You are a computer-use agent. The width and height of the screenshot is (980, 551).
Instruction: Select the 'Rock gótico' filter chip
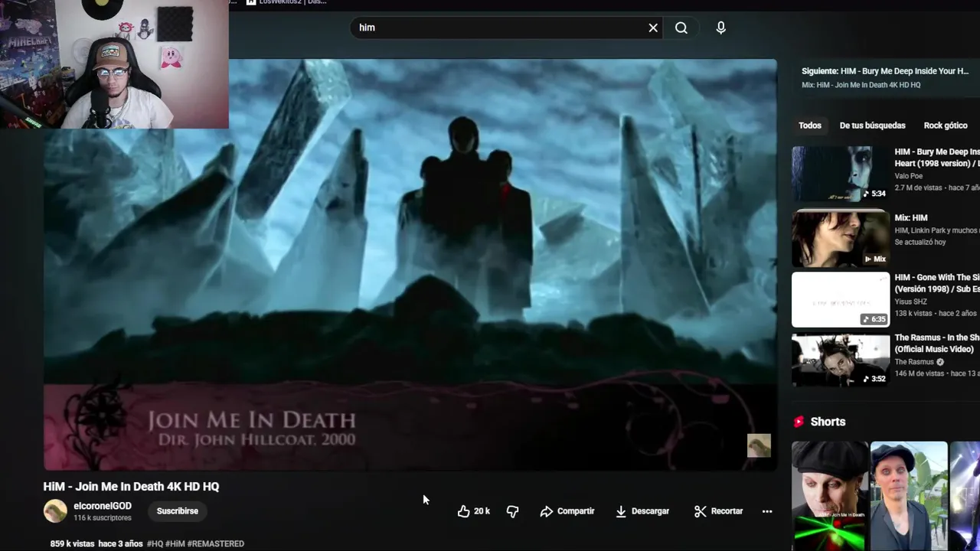click(x=946, y=126)
